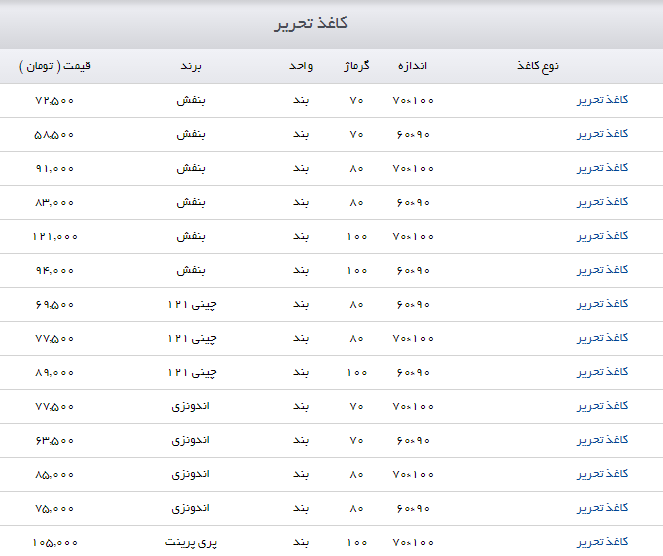Click the کاغذ تحریر link priced 91,000
Viewport: 663px width, 556px height.
pos(603,168)
